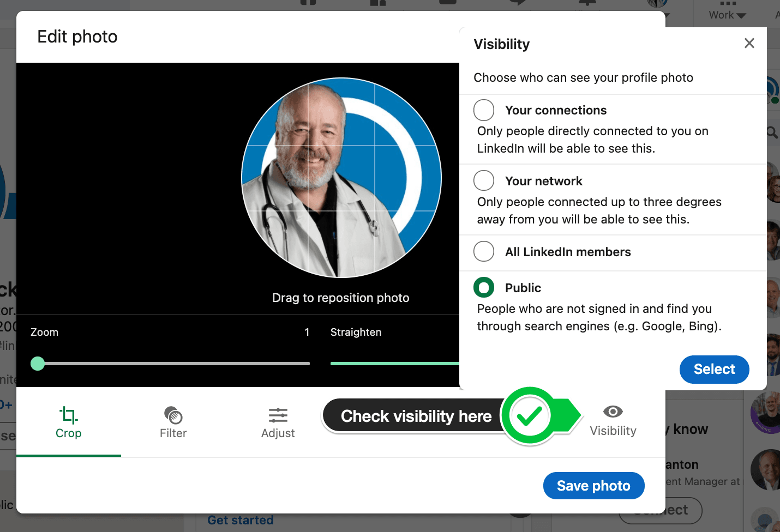Close the Visibility panel
Image resolution: width=780 pixels, height=532 pixels.
(x=749, y=44)
